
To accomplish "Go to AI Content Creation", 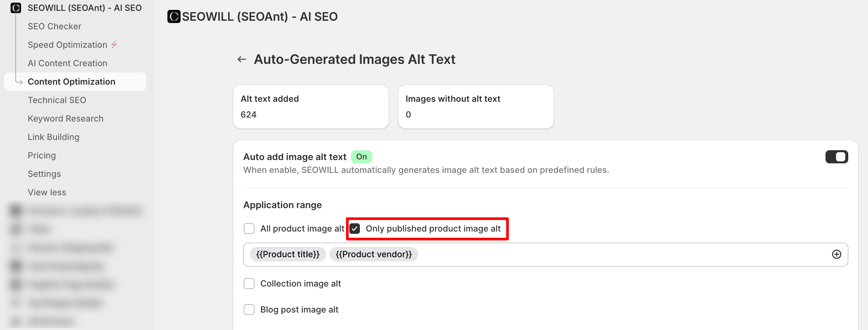I will click(x=68, y=63).
